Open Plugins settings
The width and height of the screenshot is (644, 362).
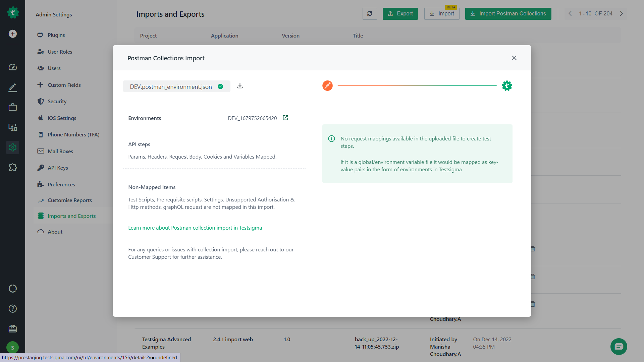click(x=56, y=35)
